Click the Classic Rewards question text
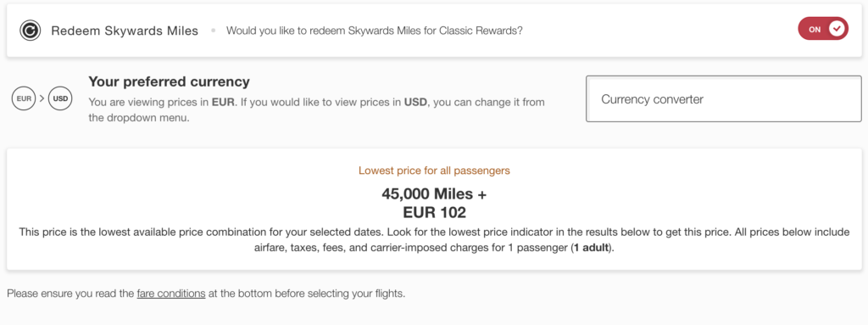The width and height of the screenshot is (868, 325). [374, 31]
